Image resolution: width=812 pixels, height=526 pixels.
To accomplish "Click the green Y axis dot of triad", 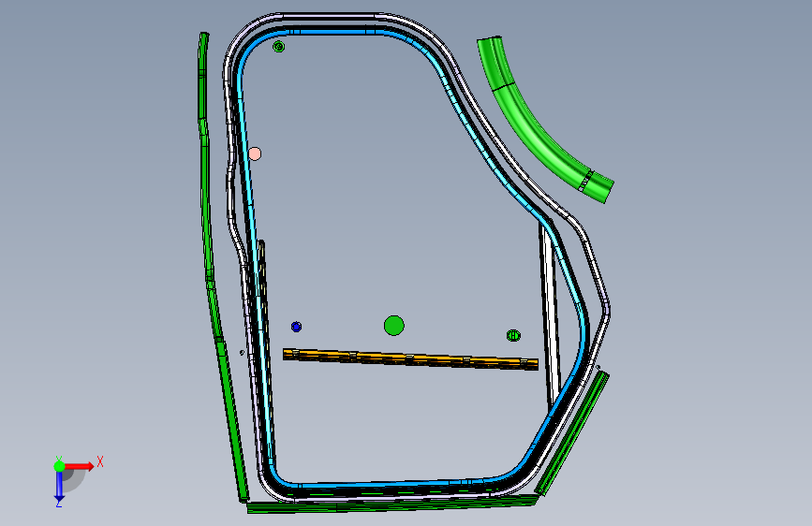I will [59, 466].
